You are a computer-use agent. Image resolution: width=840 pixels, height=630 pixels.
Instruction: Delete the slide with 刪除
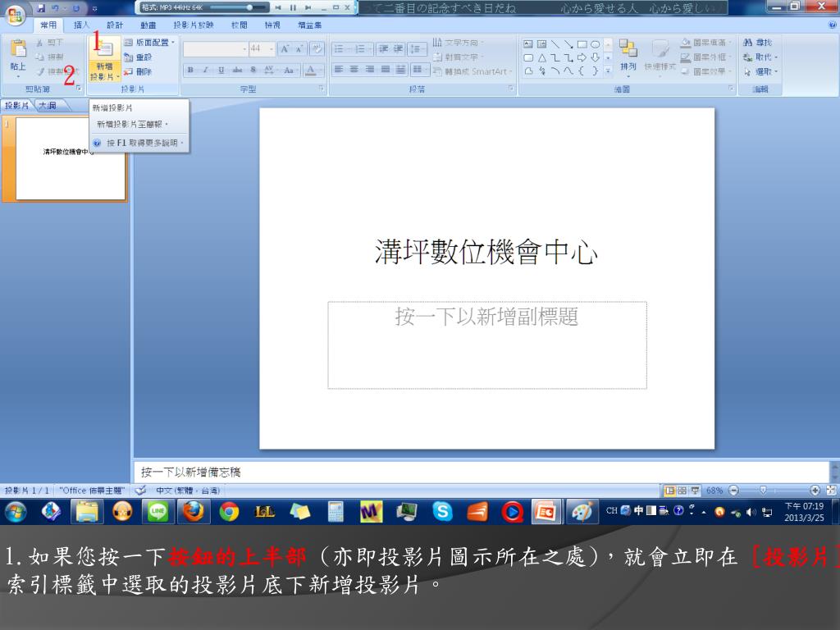coord(138,71)
